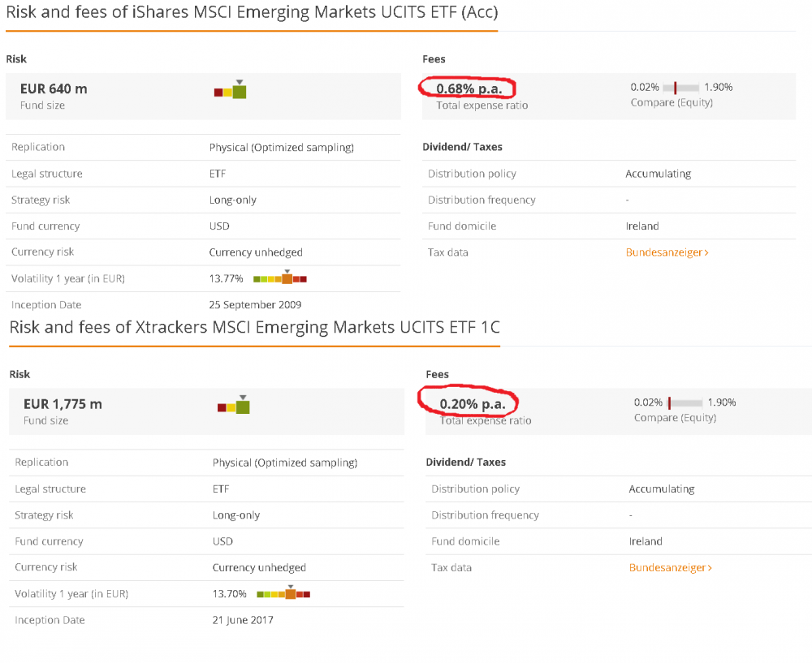The width and height of the screenshot is (812, 663).
Task: Click the iShares 'Dividend/ Taxes' section header
Action: (462, 147)
